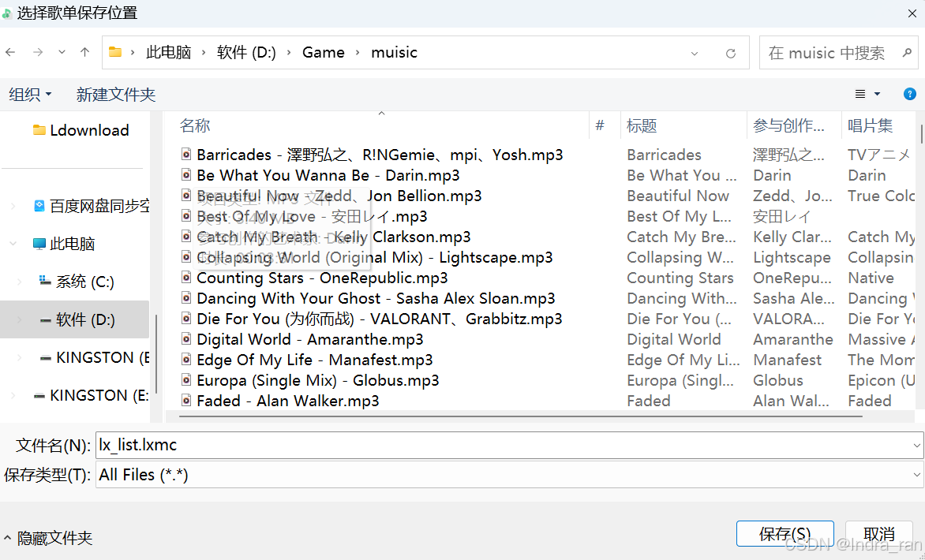
Task: Click navigation pane vertical scrollbar
Action: point(156,353)
